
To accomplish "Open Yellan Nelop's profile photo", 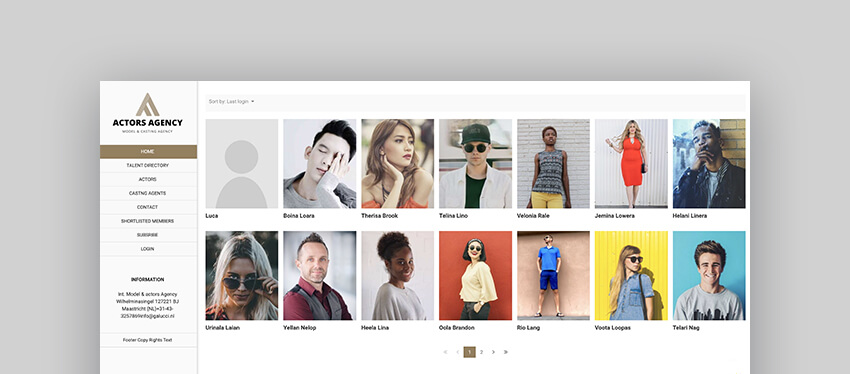I will pyautogui.click(x=320, y=276).
